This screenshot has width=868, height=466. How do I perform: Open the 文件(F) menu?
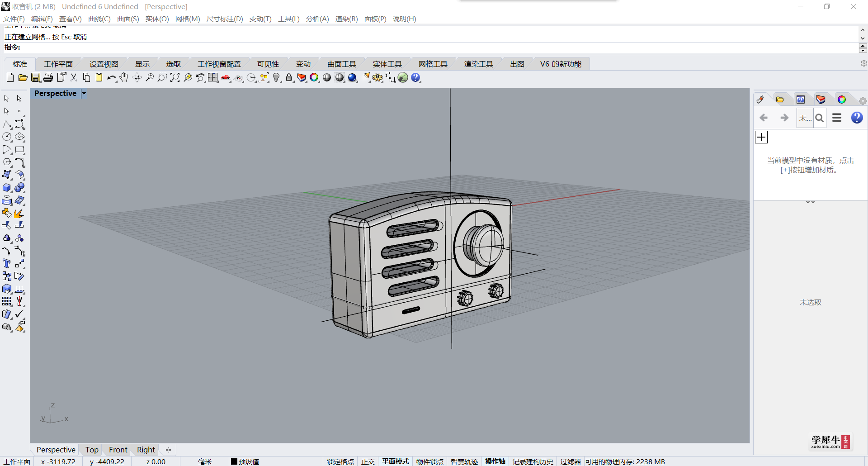pos(14,19)
